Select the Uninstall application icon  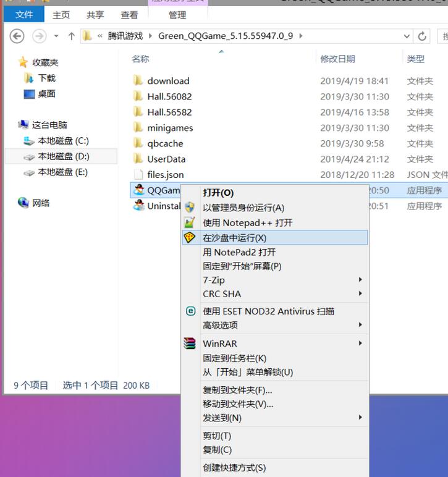(x=139, y=206)
